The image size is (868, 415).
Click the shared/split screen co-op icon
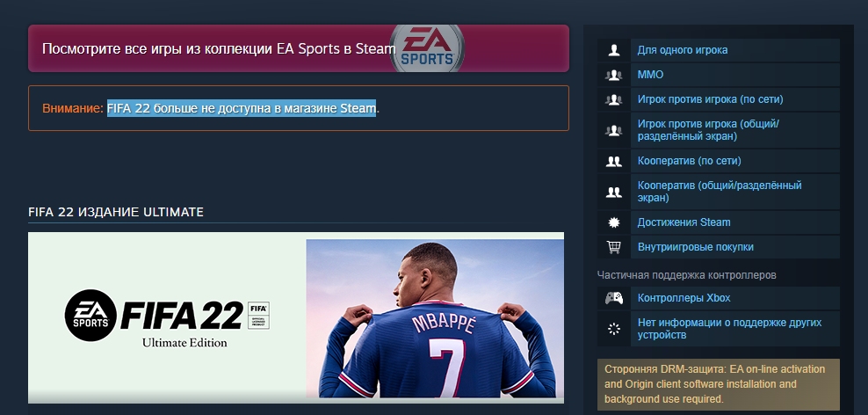point(613,192)
